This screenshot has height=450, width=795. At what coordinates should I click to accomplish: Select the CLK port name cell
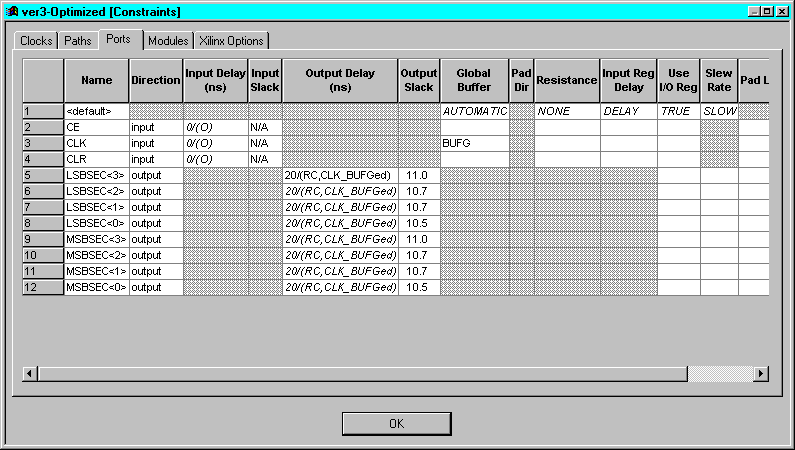[x=97, y=144]
